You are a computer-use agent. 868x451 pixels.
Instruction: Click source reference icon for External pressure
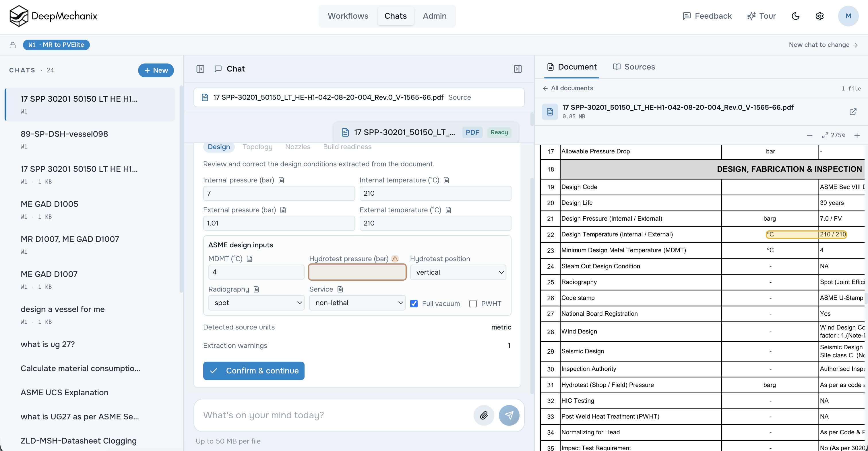(283, 210)
